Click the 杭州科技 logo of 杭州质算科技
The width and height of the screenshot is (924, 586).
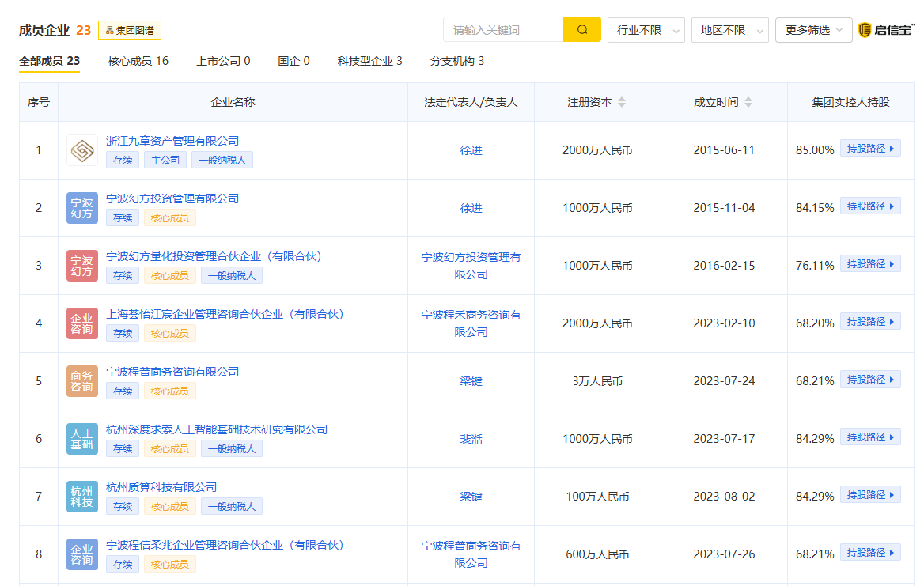82,497
